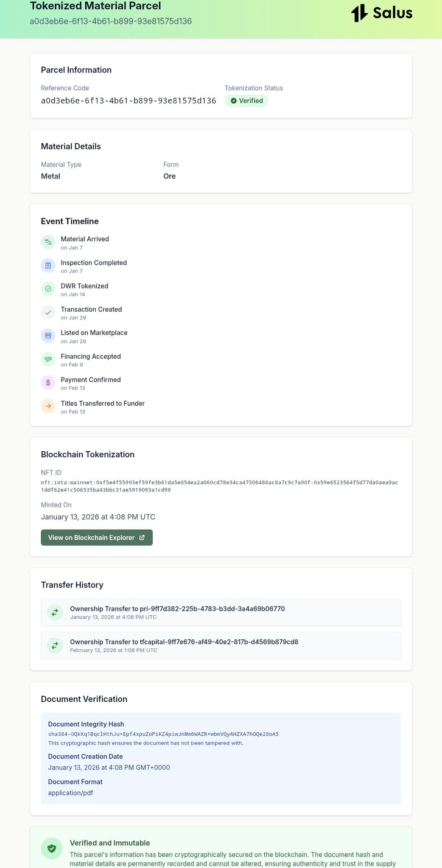Click the Salus logo icon
The width and height of the screenshot is (442, 868).
pyautogui.click(x=359, y=13)
